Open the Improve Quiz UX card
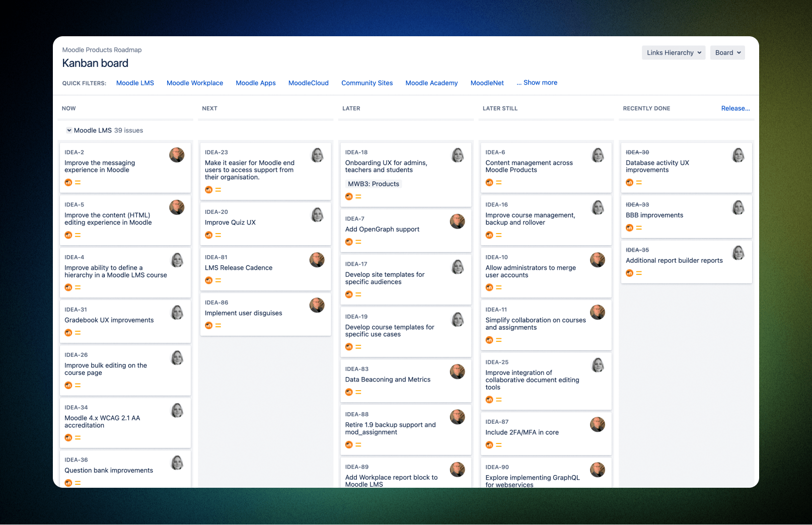 [265, 224]
